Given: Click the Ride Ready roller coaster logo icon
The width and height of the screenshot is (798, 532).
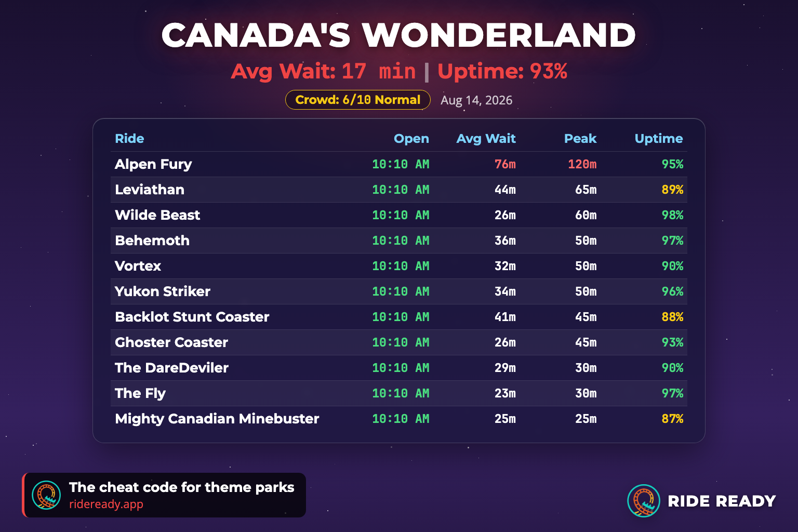Looking at the screenshot, I should click(644, 501).
